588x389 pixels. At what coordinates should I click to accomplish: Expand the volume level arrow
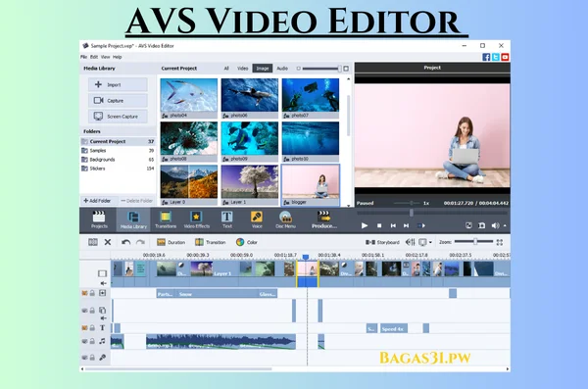(505, 225)
